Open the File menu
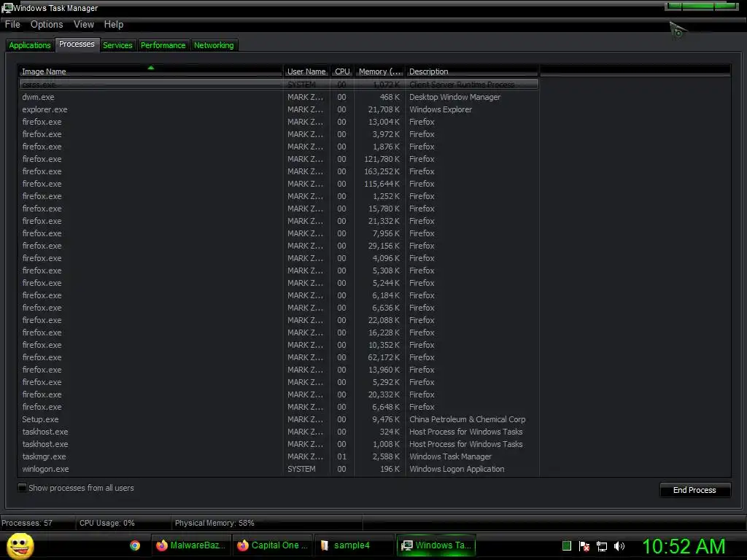The height and width of the screenshot is (560, 747). point(12,24)
